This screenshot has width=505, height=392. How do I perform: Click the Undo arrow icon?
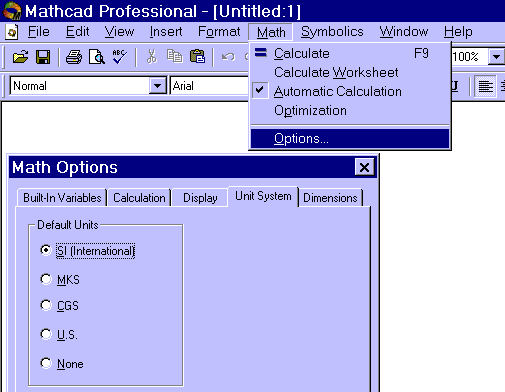(228, 57)
